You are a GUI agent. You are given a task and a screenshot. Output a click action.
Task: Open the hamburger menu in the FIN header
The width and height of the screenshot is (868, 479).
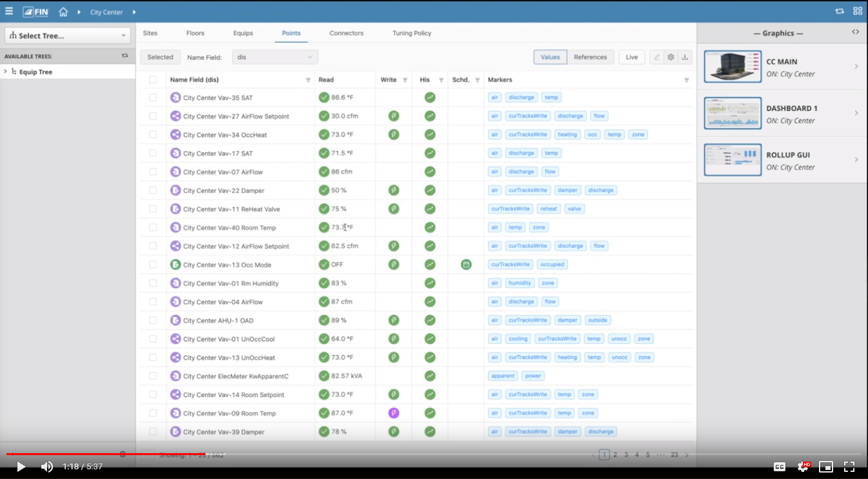point(9,11)
